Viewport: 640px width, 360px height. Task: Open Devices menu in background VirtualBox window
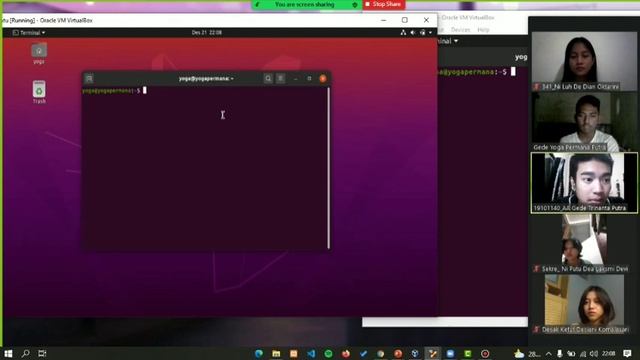point(460,30)
